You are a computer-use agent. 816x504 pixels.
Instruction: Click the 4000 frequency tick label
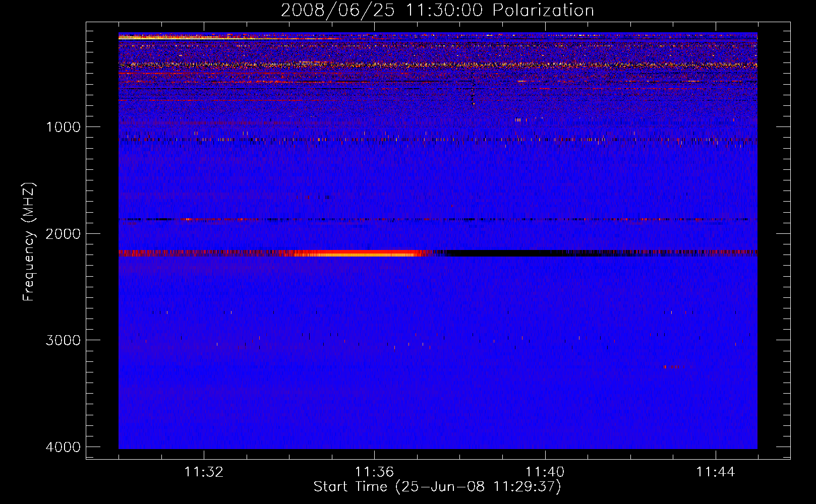click(x=63, y=447)
